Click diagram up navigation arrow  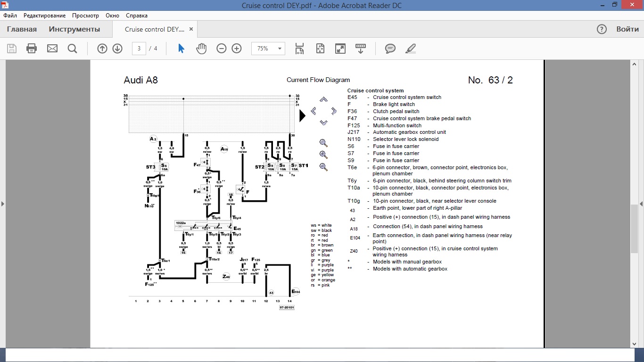tap(323, 99)
